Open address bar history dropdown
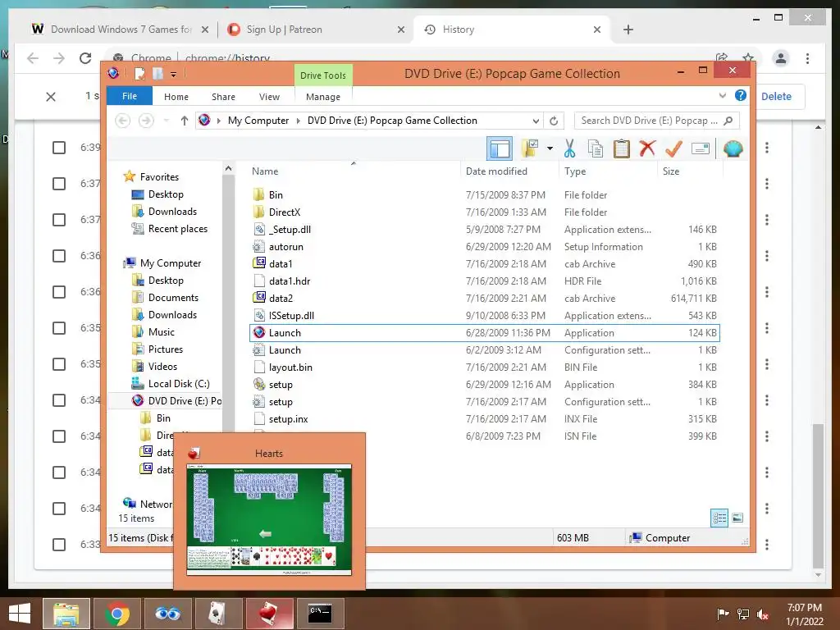 coord(535,121)
